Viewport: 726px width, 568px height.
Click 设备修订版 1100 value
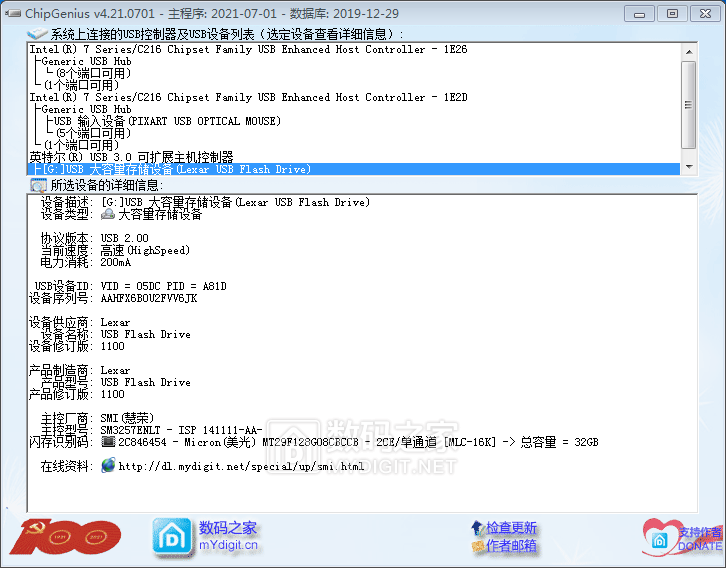tap(113, 346)
